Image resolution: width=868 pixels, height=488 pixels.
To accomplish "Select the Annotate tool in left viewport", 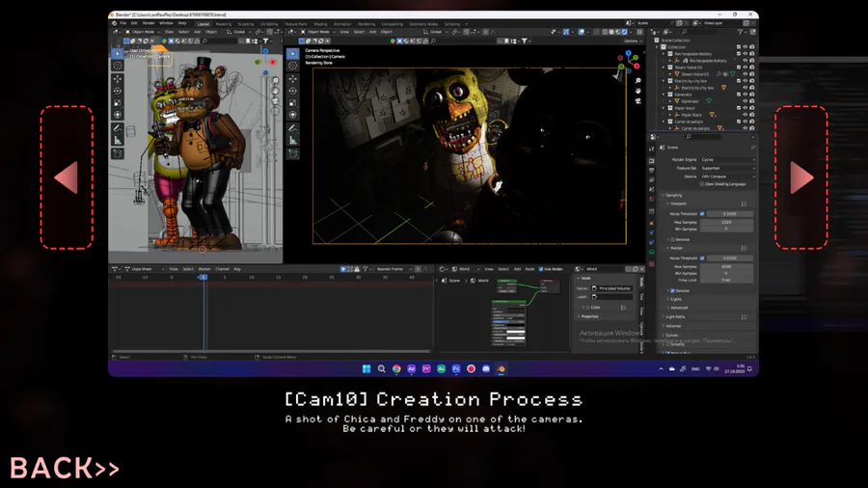I will [x=118, y=129].
